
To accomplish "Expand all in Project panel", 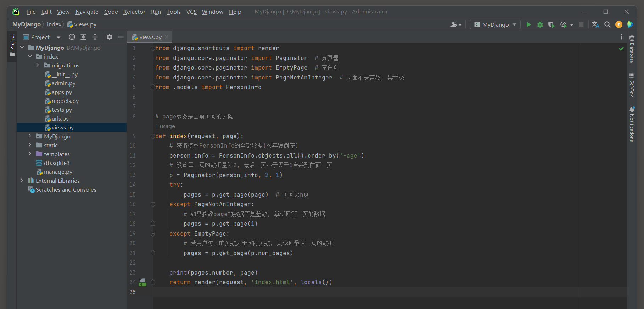I will [x=83, y=37].
